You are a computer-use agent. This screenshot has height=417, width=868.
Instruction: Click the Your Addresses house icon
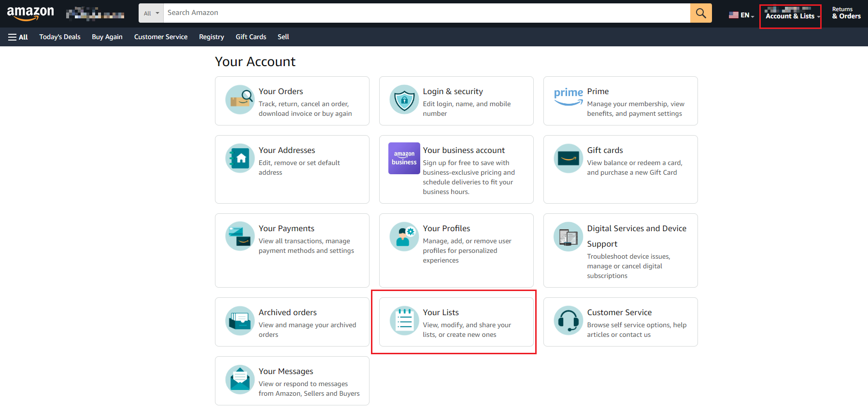click(x=240, y=158)
